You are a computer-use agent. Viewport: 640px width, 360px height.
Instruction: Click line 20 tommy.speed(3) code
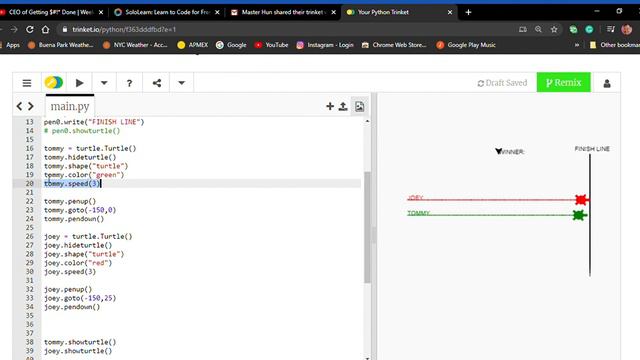[72, 184]
